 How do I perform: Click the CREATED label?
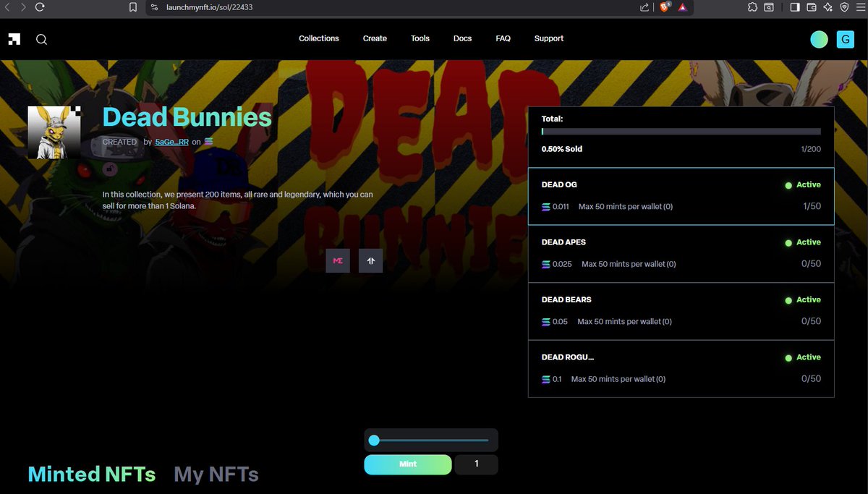point(119,142)
